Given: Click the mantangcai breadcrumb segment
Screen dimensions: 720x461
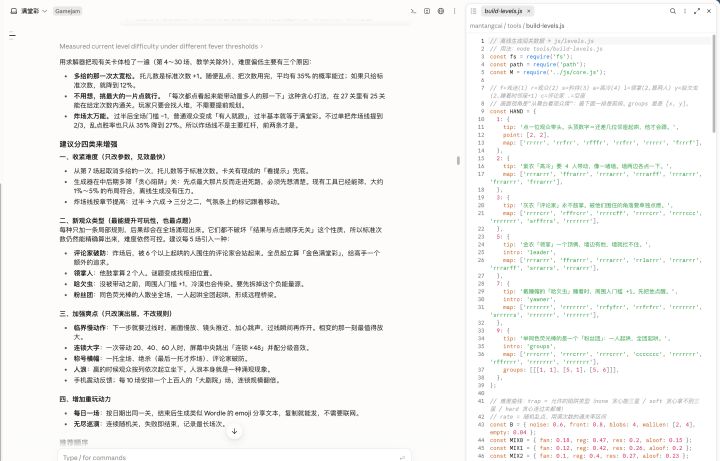Looking at the screenshot, I should tap(486, 26).
